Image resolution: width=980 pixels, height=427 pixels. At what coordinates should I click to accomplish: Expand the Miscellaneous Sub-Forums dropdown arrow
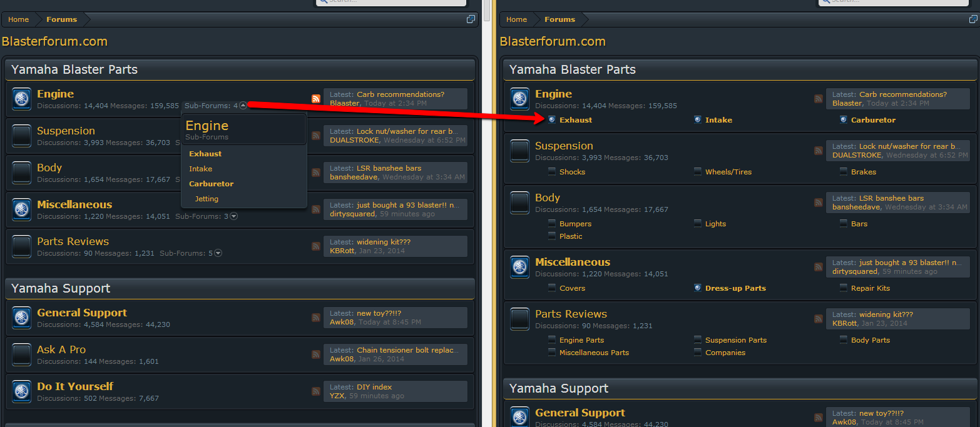pyautogui.click(x=234, y=216)
